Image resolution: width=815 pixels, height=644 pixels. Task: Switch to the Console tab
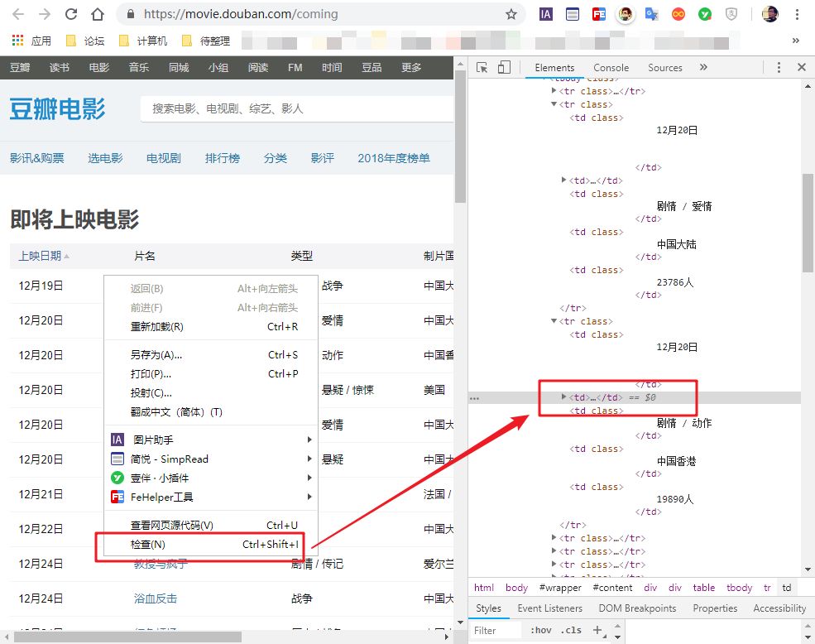pyautogui.click(x=611, y=68)
